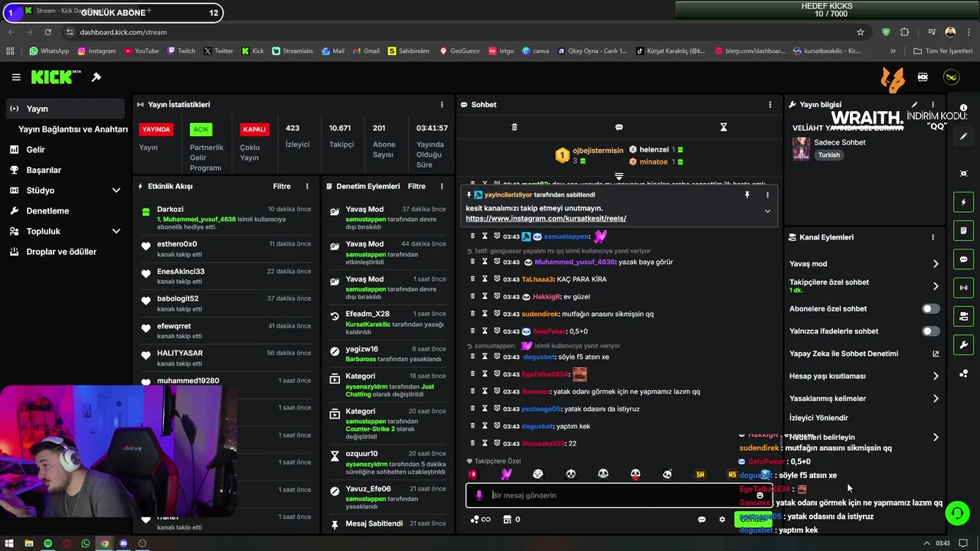This screenshot has width=980, height=551.
Task: Open Yavaş mod settings arrow
Action: pyautogui.click(x=936, y=264)
